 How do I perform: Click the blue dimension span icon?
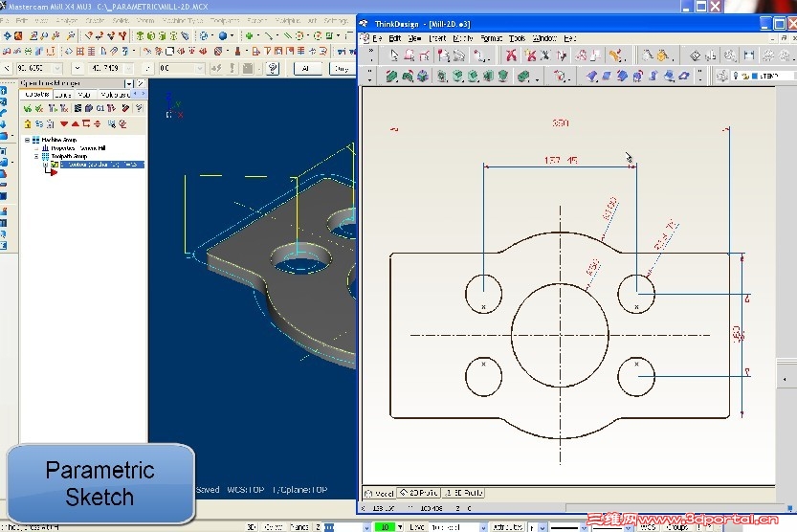[x=749, y=55]
